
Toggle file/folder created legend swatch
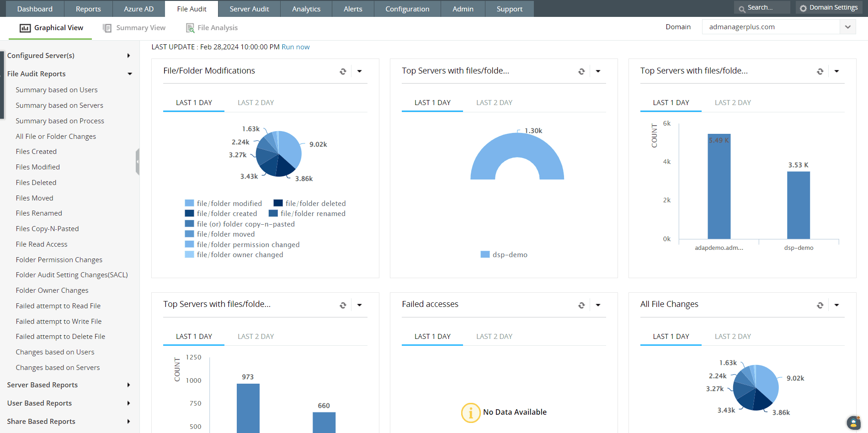[x=189, y=213]
